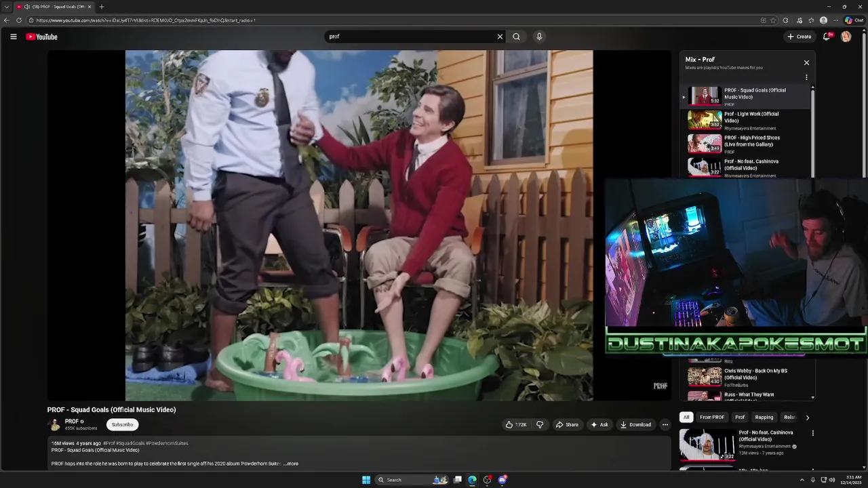Clear the search box with X

(500, 37)
